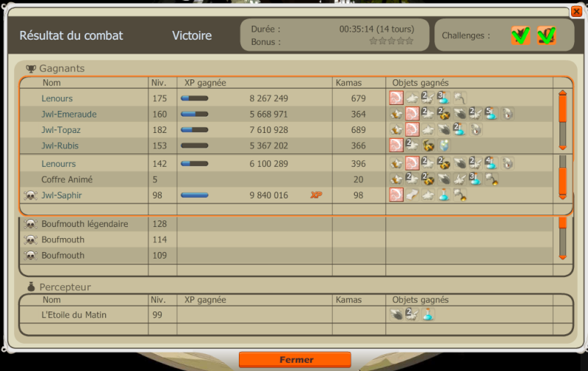This screenshot has width=588, height=371.
Task: Select the x2 golden horn in Jwl-Emeraude's loot
Action: (x=444, y=114)
